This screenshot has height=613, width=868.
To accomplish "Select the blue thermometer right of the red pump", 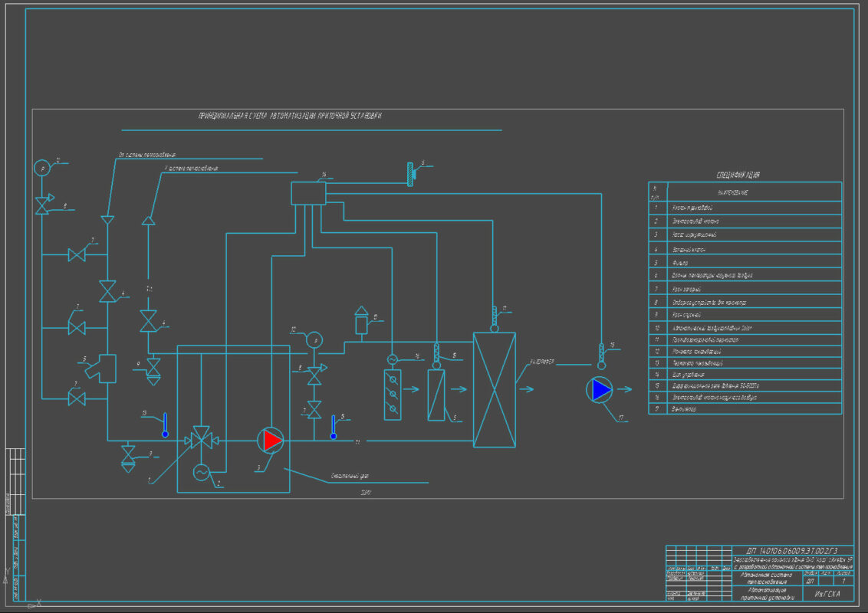I will (x=334, y=427).
